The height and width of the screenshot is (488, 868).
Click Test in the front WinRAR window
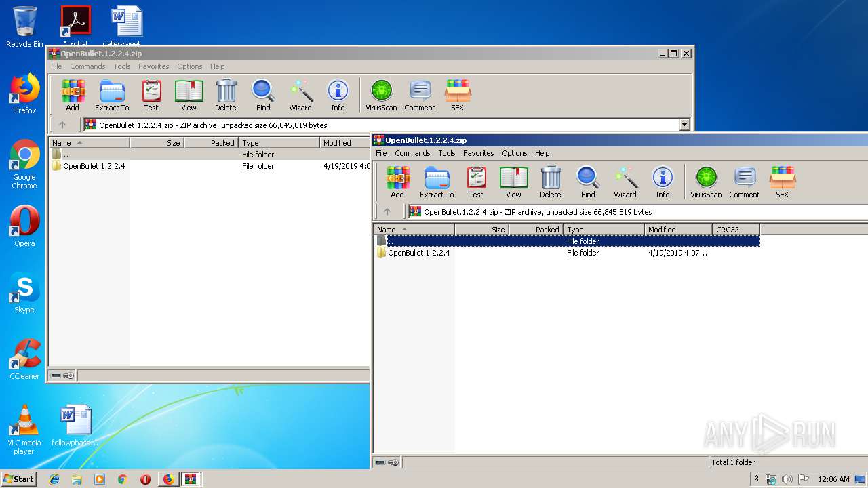point(476,183)
